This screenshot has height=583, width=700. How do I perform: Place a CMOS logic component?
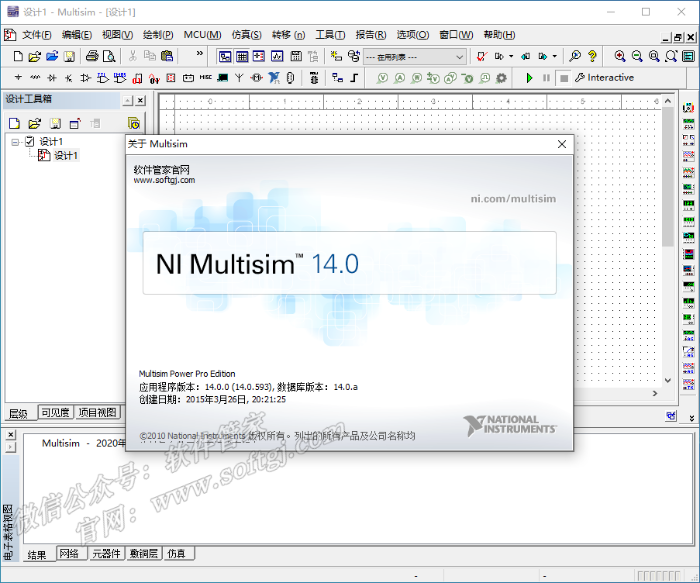coord(120,78)
